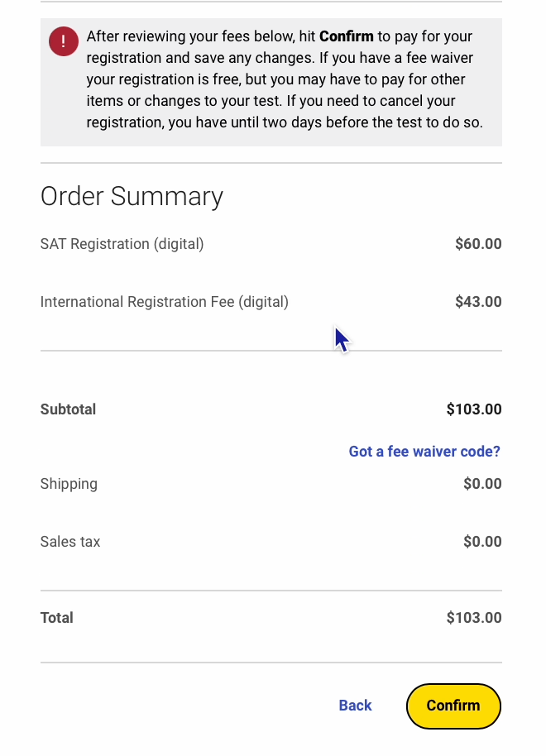This screenshot has width=546, height=756.
Task: Click the Sales tax label
Action: coord(70,542)
